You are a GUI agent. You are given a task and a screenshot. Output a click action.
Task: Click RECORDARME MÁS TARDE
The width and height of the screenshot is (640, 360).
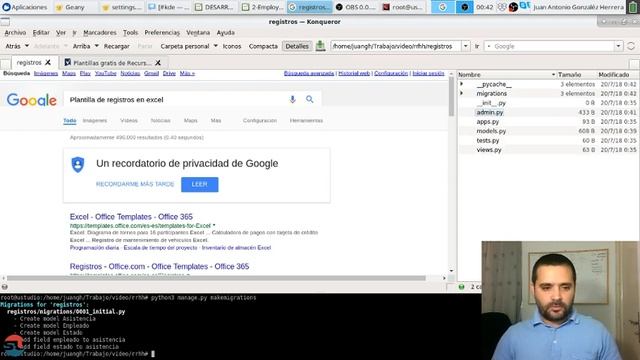[135, 184]
